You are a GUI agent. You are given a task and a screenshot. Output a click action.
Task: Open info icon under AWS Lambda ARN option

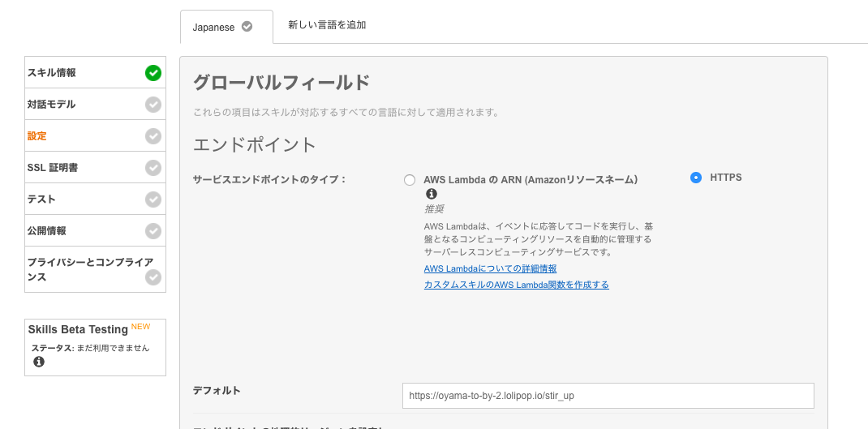click(432, 194)
